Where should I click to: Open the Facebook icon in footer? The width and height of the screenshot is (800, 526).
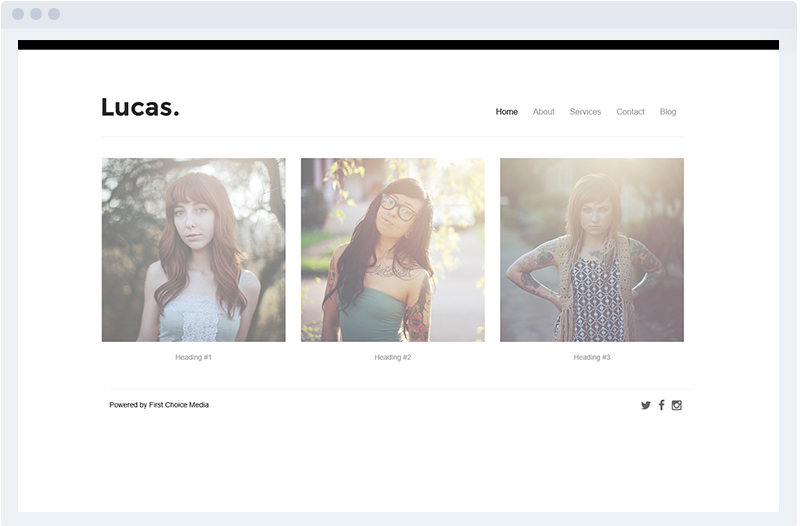(661, 405)
